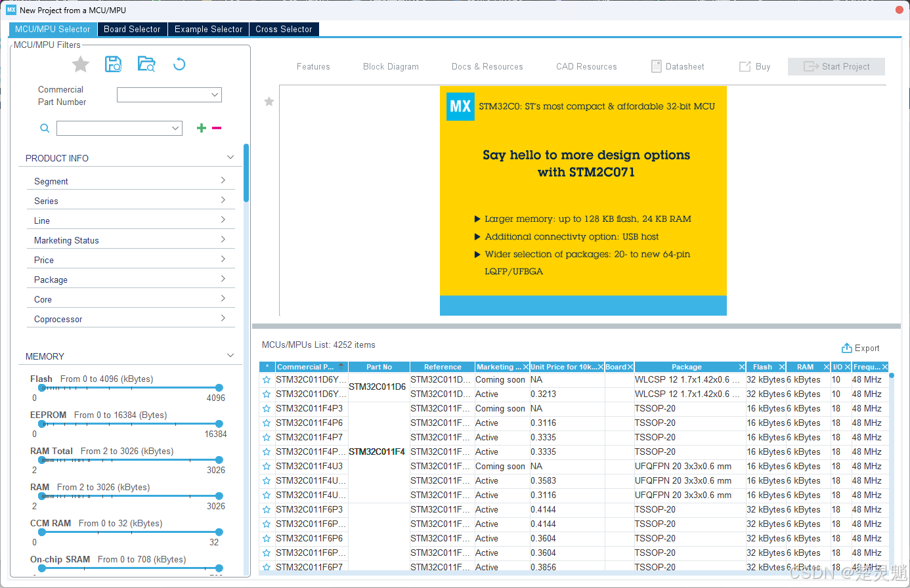Click the Part No column header

tap(379, 367)
